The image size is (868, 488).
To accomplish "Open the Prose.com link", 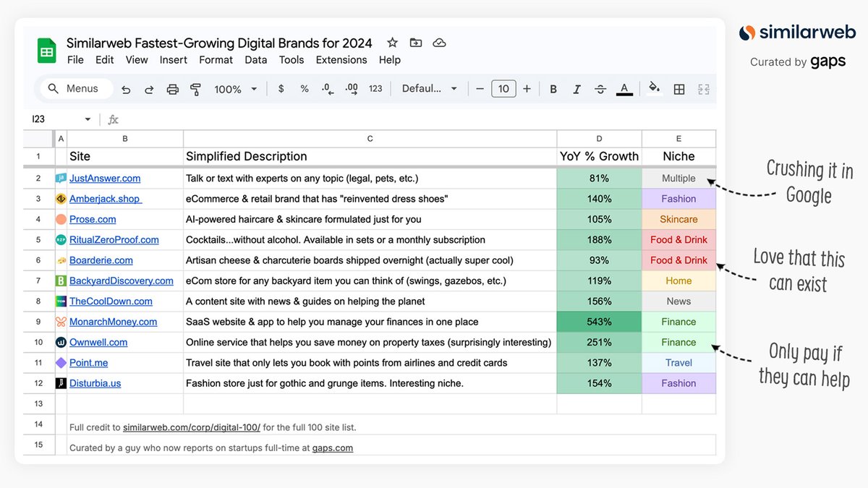I will point(93,219).
